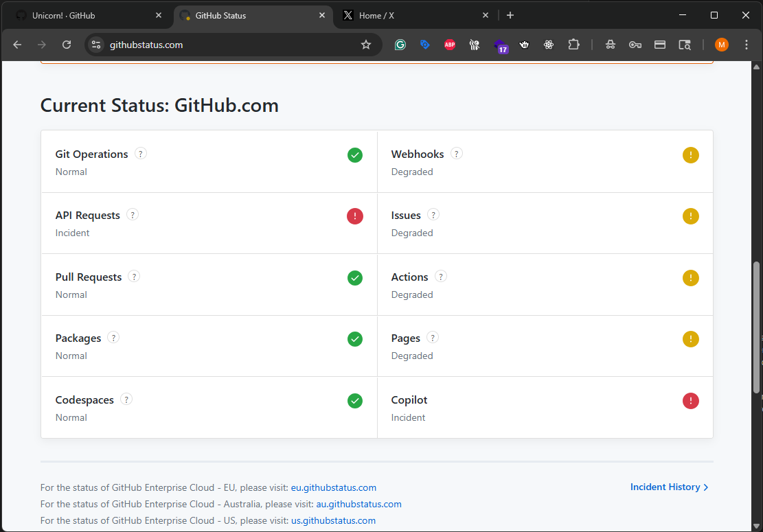Bookmark this page with the star icon
The image size is (763, 532).
(366, 45)
